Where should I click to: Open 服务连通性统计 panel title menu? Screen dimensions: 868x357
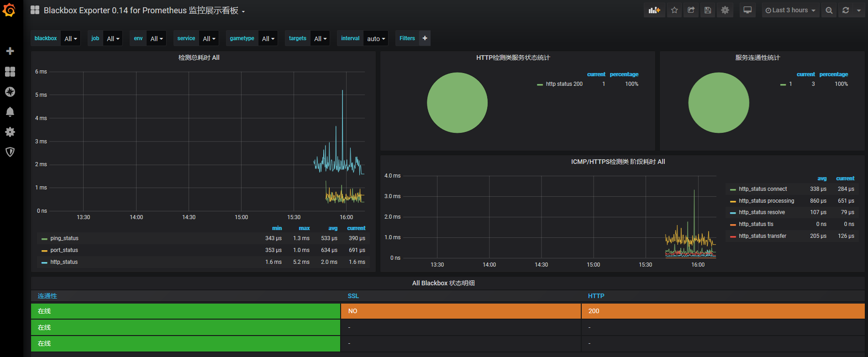pos(758,58)
